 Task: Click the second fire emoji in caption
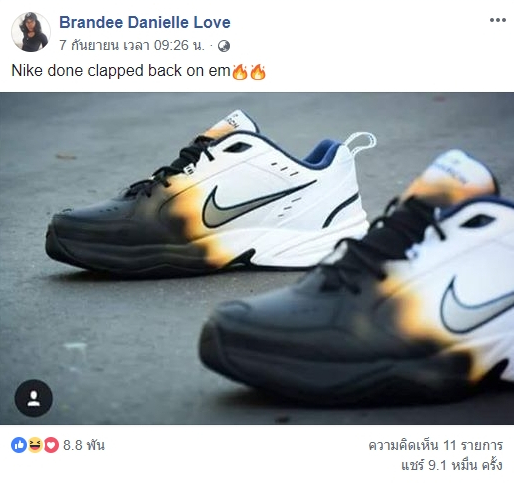(x=258, y=71)
